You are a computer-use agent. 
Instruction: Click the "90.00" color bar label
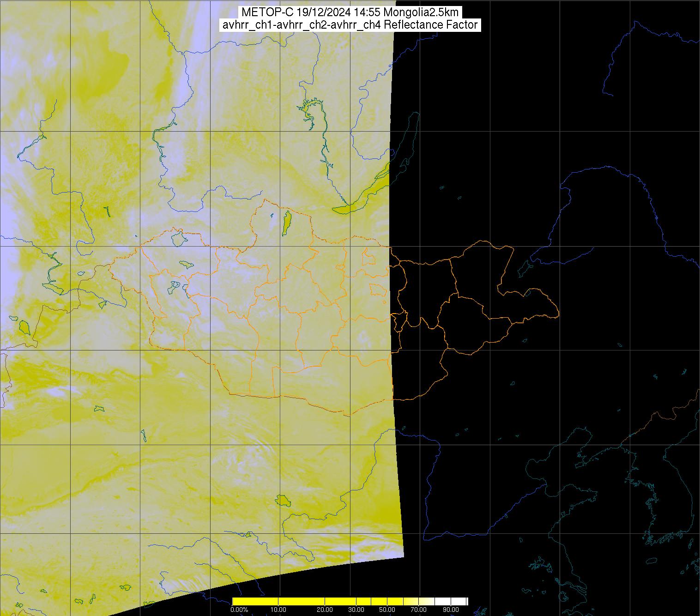[x=450, y=610]
